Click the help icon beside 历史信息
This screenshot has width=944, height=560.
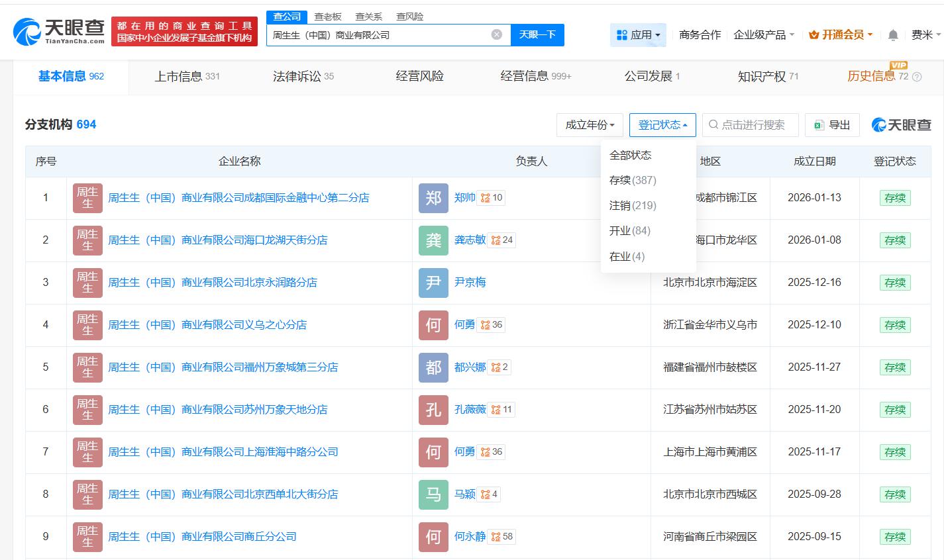click(917, 77)
